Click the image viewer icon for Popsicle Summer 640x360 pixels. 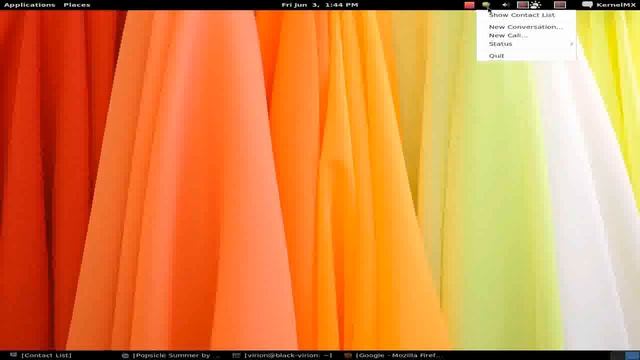[125, 356]
